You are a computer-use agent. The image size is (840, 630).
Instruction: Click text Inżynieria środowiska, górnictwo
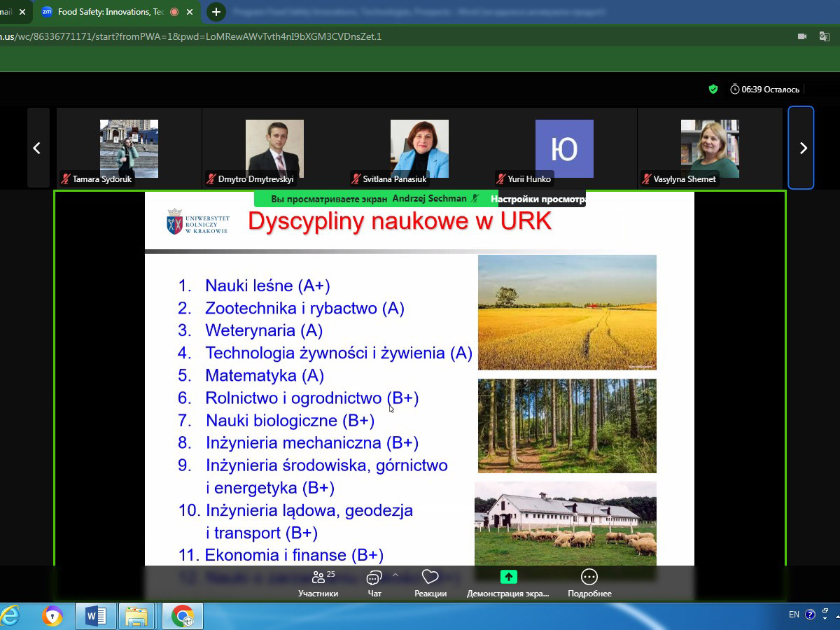[327, 465]
